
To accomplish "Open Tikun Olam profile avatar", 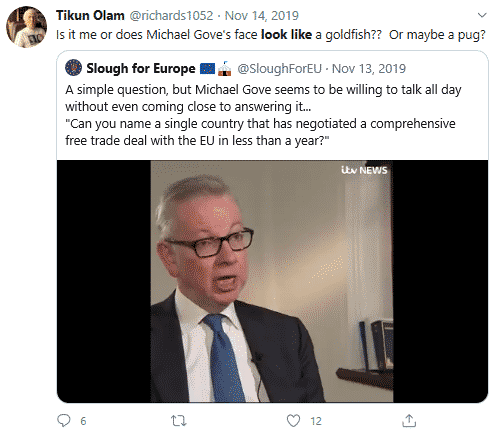I will pyautogui.click(x=27, y=27).
